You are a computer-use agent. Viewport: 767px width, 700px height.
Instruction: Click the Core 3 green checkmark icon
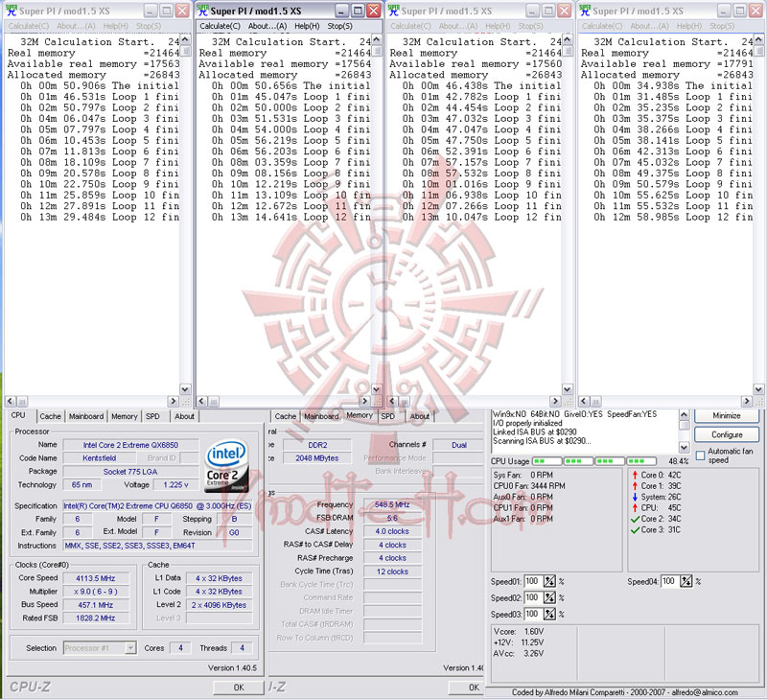pyautogui.click(x=635, y=529)
